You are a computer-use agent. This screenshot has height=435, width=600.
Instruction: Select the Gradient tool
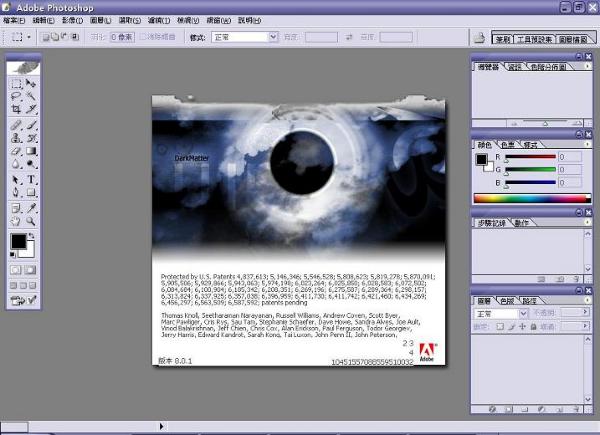pyautogui.click(x=31, y=151)
